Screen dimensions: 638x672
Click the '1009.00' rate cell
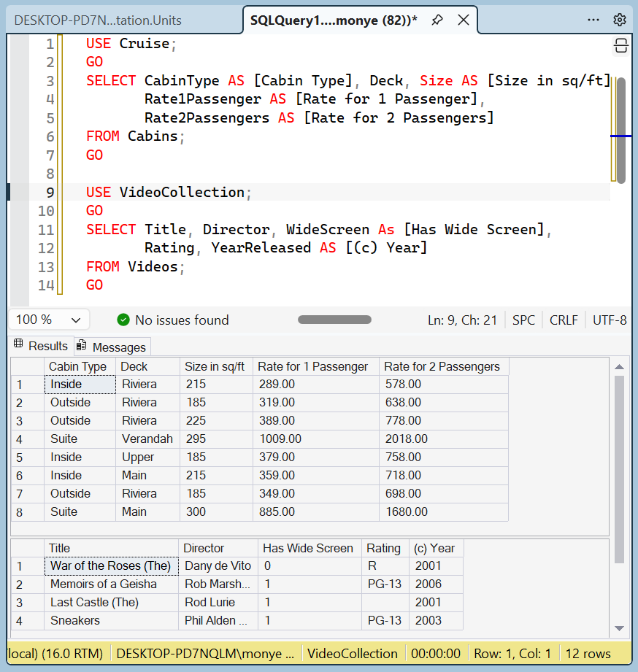(x=315, y=439)
